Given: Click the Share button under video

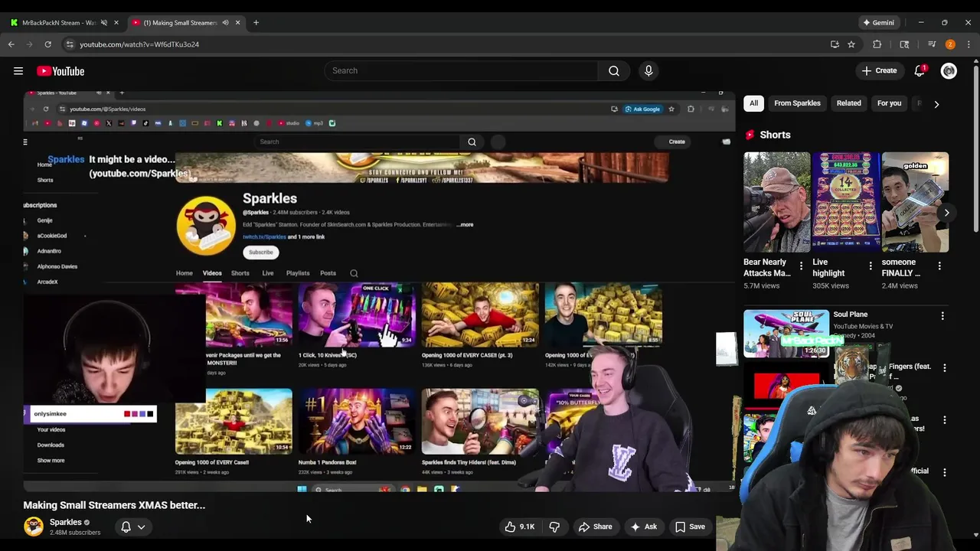Looking at the screenshot, I should pos(595,527).
